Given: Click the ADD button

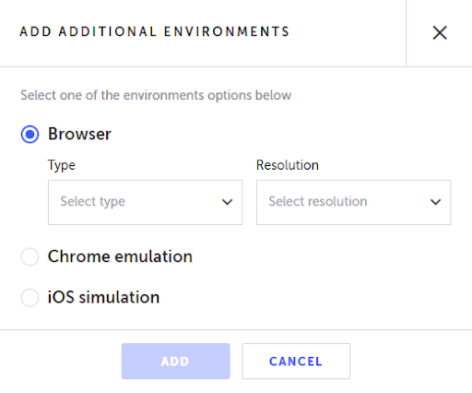Looking at the screenshot, I should 176,361.
